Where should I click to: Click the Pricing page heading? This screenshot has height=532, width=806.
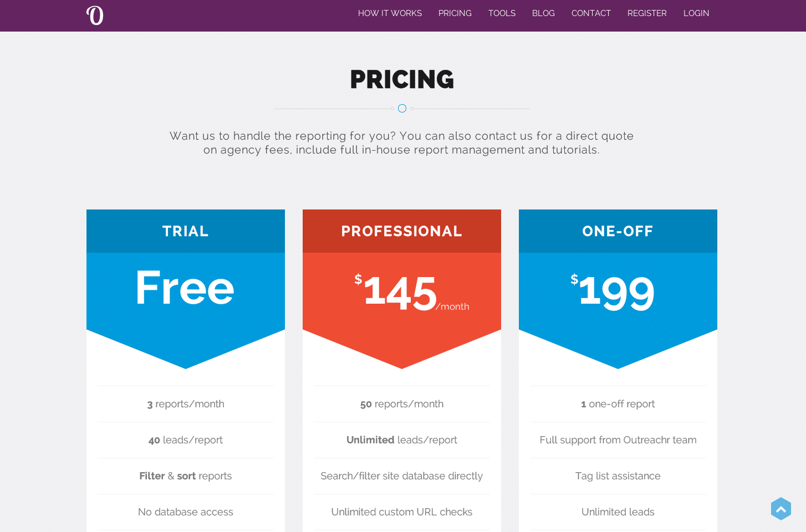pyautogui.click(x=402, y=79)
